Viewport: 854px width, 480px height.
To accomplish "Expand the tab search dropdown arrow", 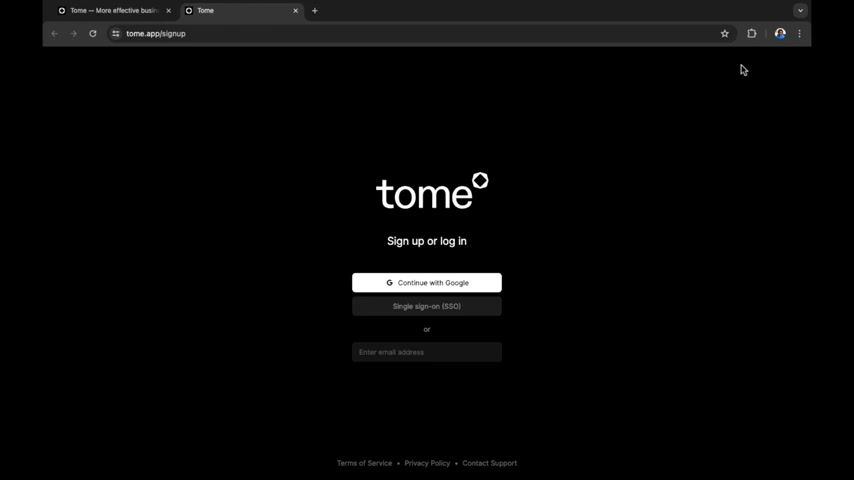I will point(800,10).
